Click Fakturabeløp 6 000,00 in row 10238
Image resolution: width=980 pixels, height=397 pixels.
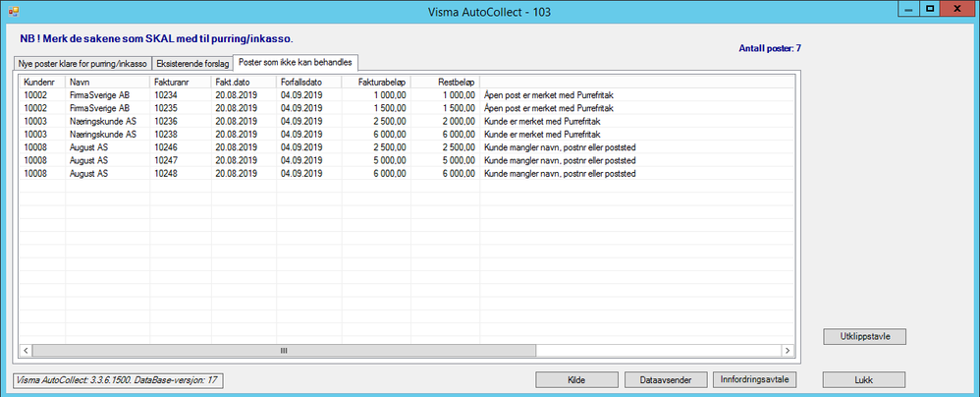[390, 135]
